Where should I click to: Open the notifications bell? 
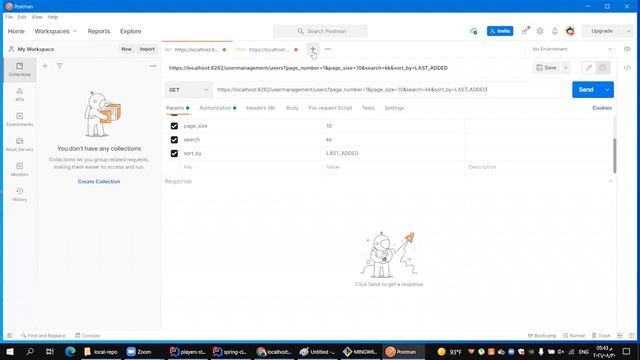pyautogui.click(x=555, y=31)
